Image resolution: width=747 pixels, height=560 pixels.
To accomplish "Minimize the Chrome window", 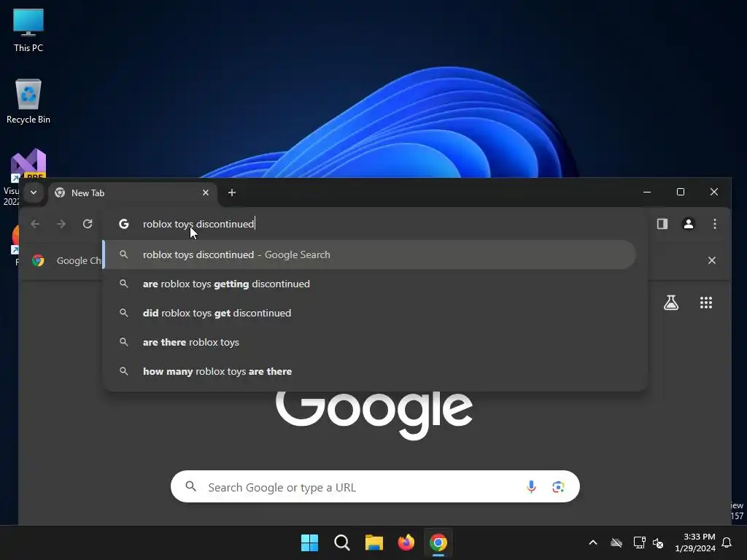I will click(x=647, y=192).
